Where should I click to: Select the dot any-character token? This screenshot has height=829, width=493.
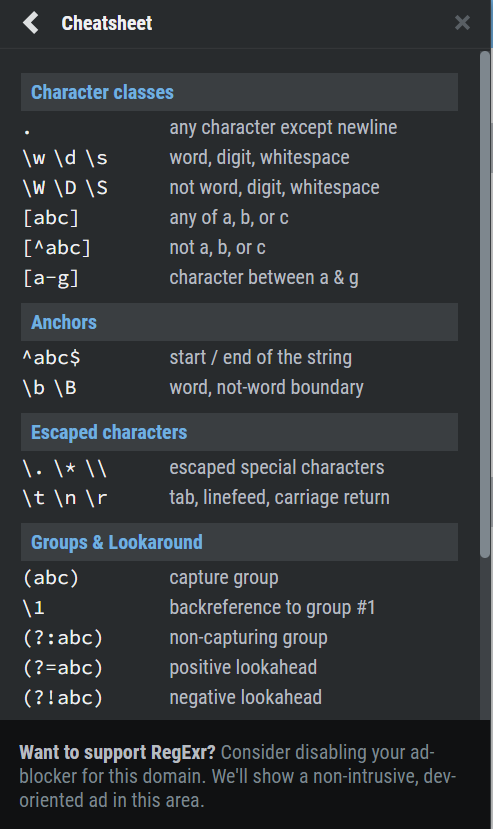(x=28, y=130)
